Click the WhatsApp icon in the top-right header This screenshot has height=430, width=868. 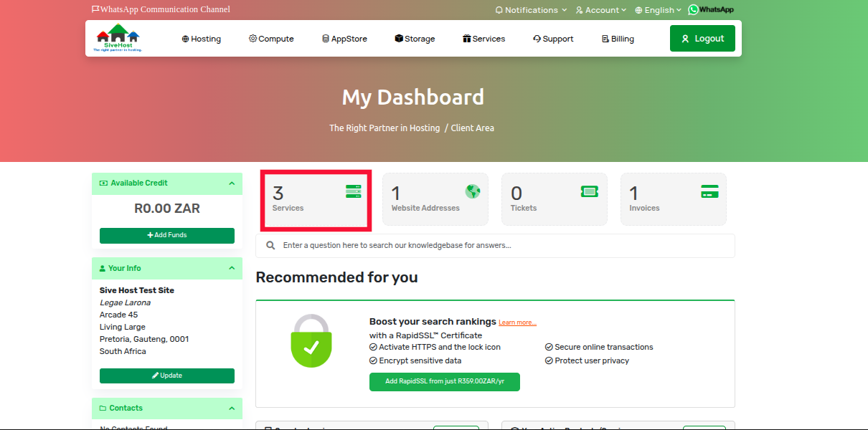coord(693,9)
